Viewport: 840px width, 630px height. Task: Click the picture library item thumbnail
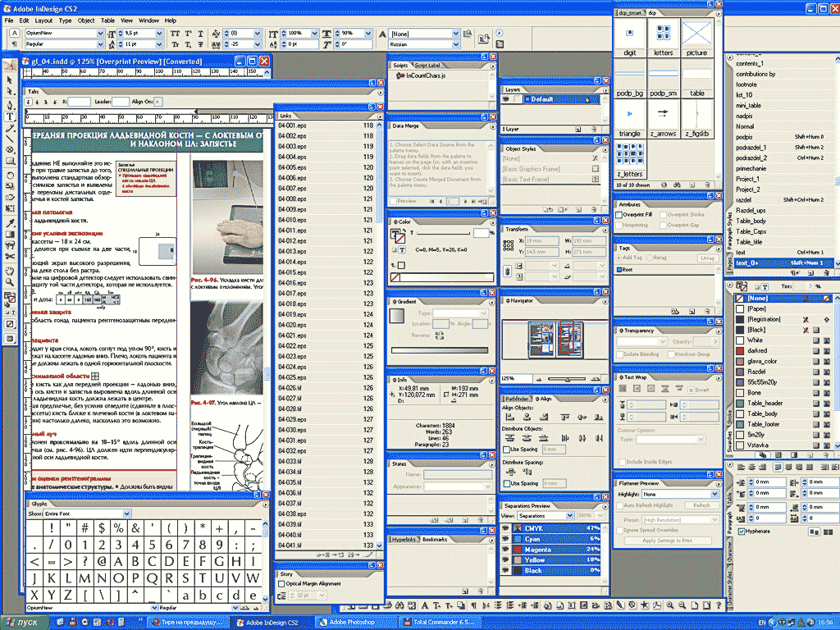click(696, 33)
